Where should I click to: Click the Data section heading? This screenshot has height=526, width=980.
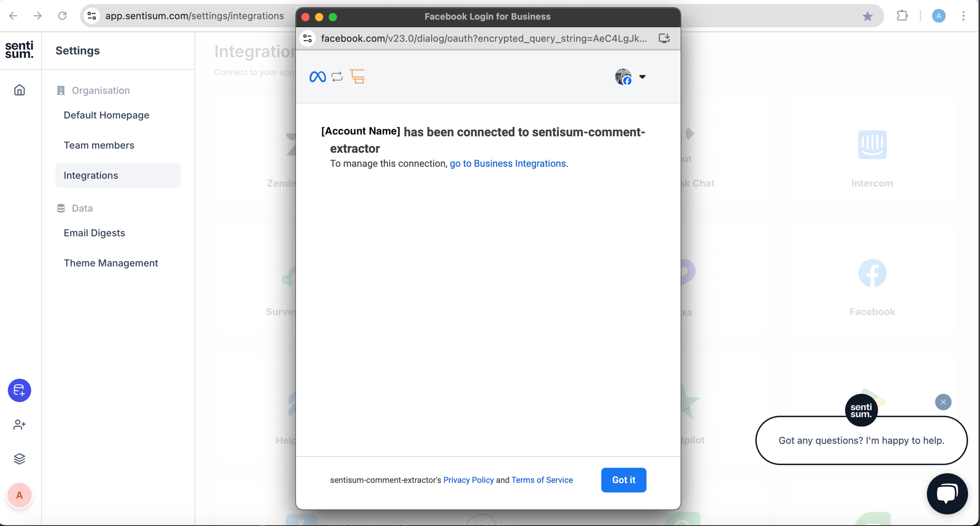click(x=82, y=208)
